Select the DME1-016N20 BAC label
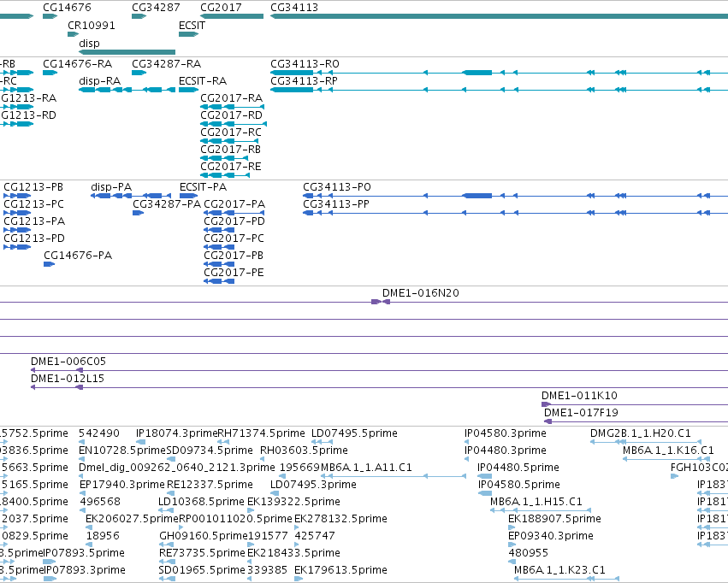This screenshot has height=583, width=728. [x=421, y=293]
